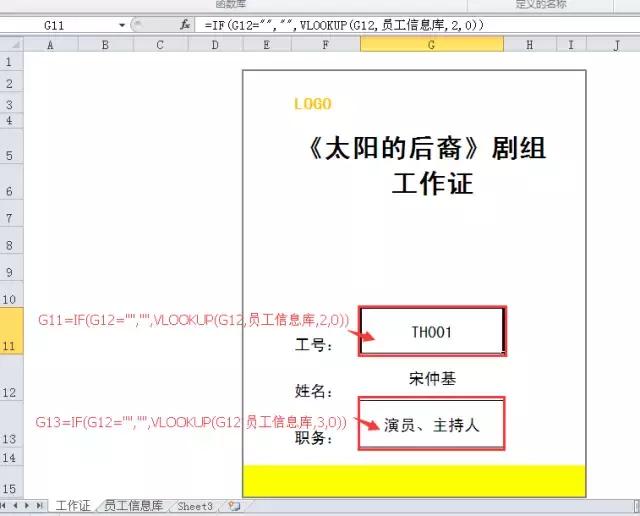Switch to the Sheet3 tab
This screenshot has height=516, width=640.
(195, 506)
